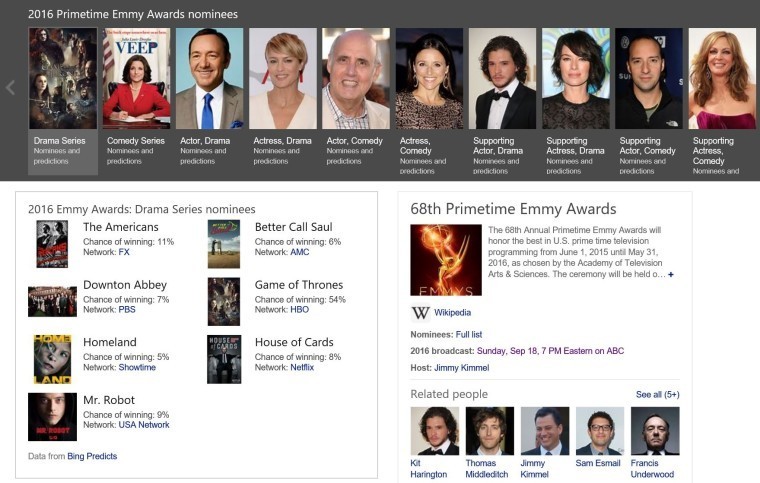The image size is (760, 483).
Task: Open The Americans title
Action: point(121,227)
